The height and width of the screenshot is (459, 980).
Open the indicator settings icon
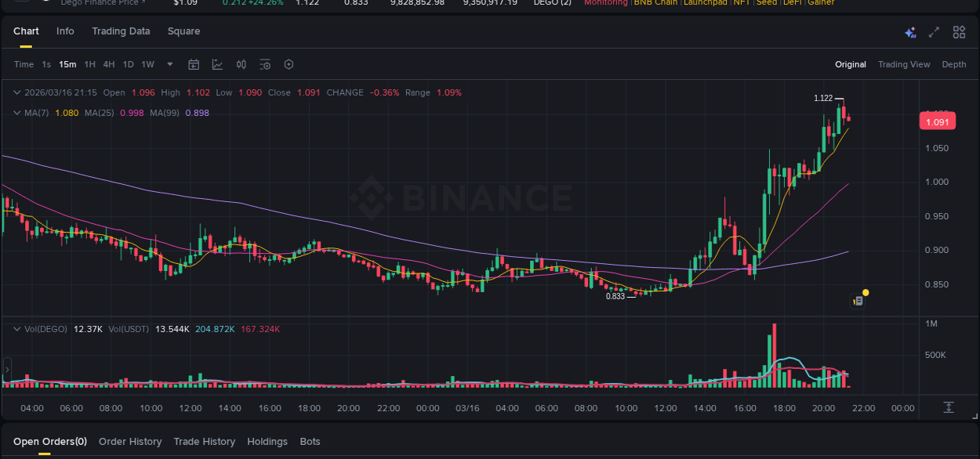pyautogui.click(x=265, y=64)
